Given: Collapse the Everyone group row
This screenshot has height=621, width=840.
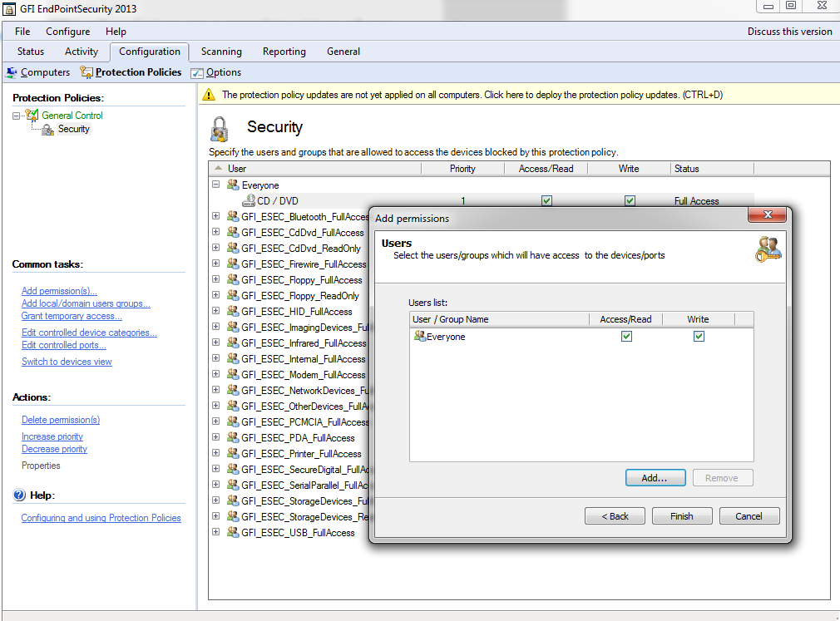Looking at the screenshot, I should [x=215, y=185].
